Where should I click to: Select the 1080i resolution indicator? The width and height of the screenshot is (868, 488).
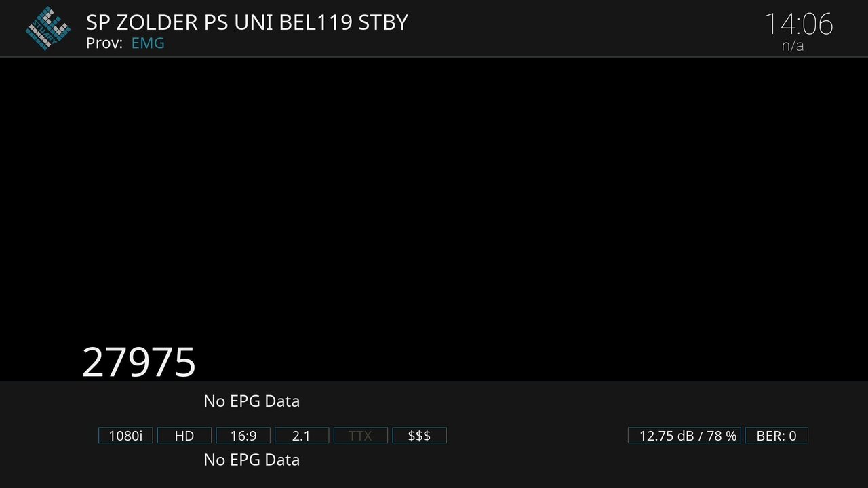tap(126, 435)
